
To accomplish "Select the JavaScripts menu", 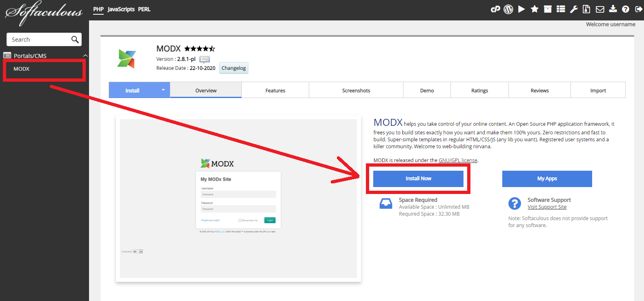I will click(121, 9).
